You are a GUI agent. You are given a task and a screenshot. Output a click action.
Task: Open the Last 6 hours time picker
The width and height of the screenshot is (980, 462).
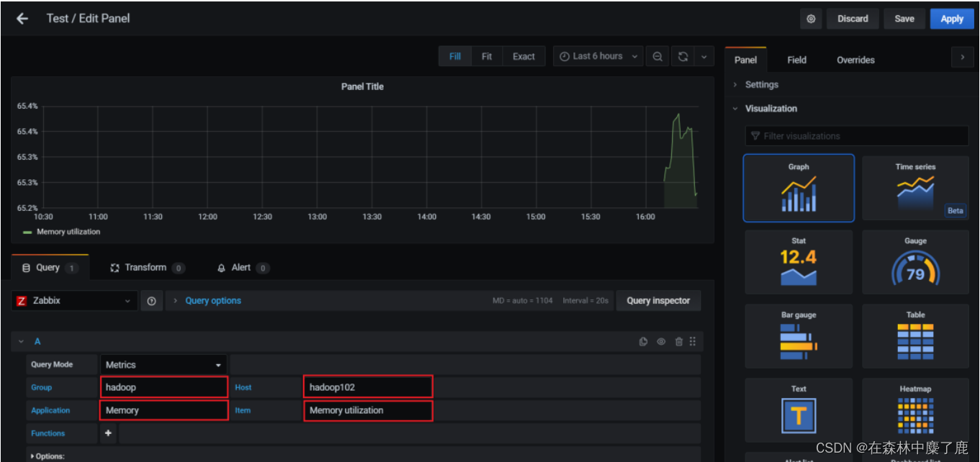tap(599, 56)
